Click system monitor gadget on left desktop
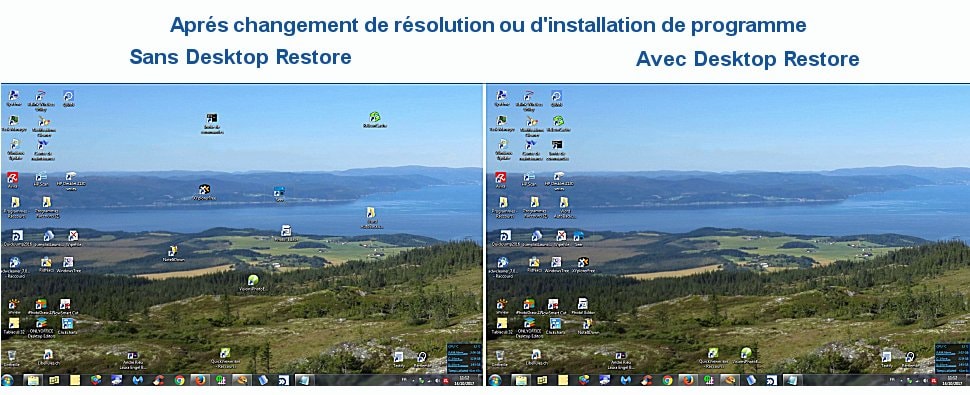970x395 pixels. (x=464, y=359)
